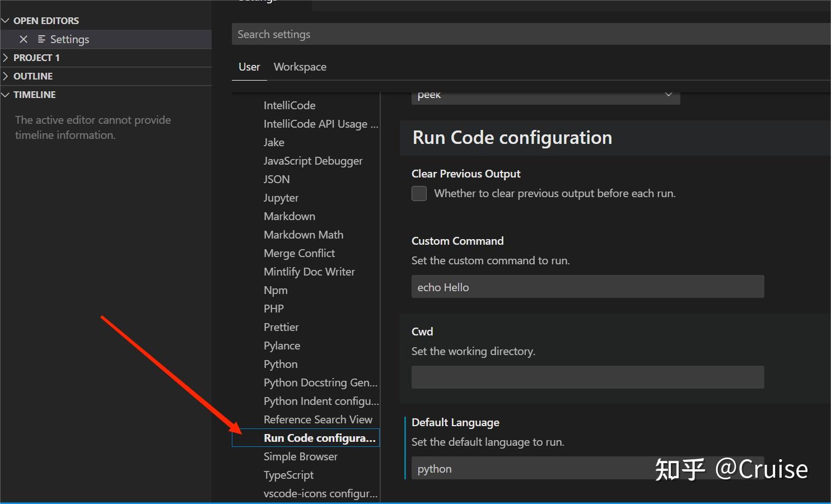Collapse the TIMELINE section
Screen dimensions: 831x504
point(6,95)
